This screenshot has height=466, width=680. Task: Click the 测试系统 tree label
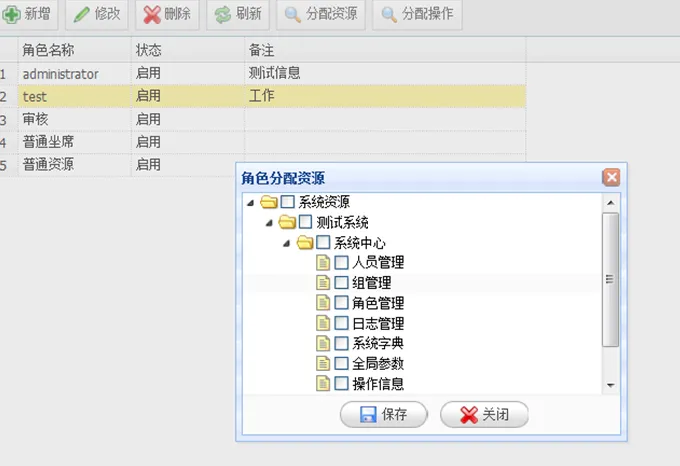343,222
